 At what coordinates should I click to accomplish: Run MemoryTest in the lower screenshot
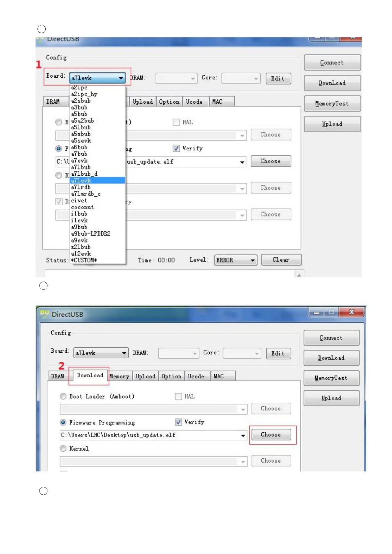coord(331,378)
